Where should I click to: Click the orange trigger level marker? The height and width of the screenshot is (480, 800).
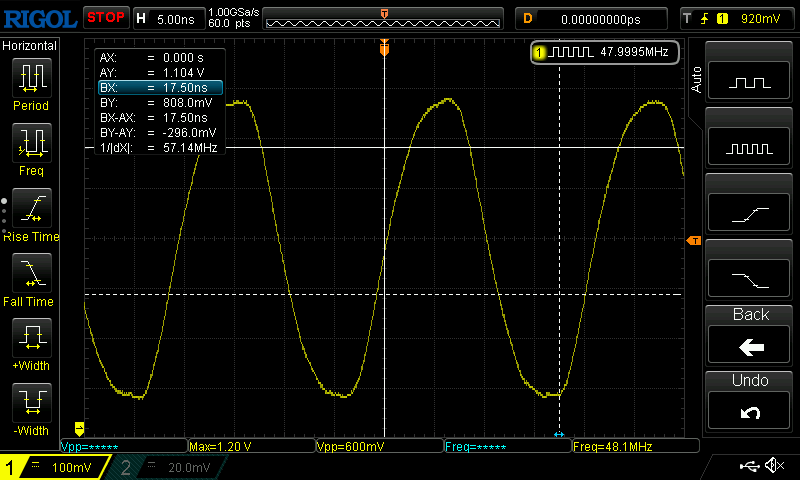(x=692, y=242)
